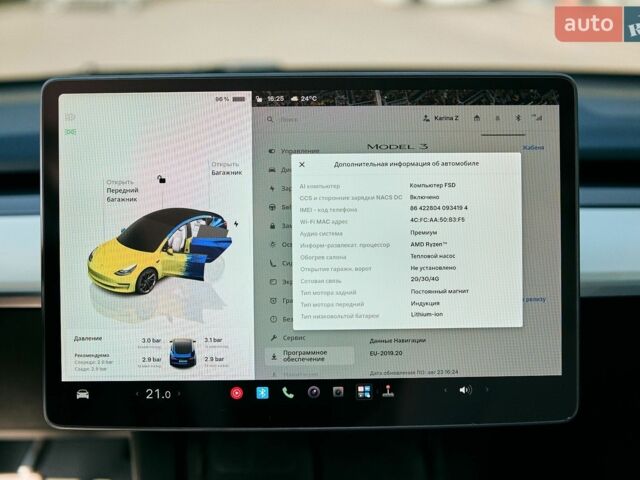
Task: Tap the Bluetooth icon in settings header
Action: (518, 118)
